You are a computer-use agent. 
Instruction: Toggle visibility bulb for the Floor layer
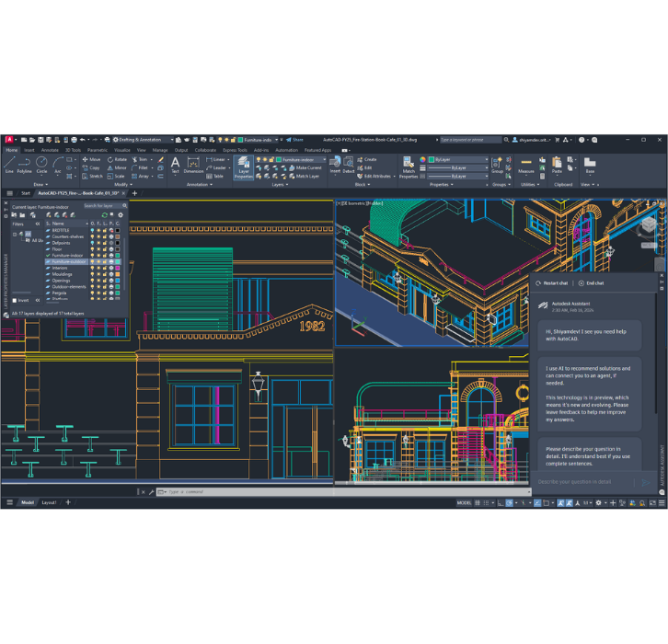click(x=92, y=248)
